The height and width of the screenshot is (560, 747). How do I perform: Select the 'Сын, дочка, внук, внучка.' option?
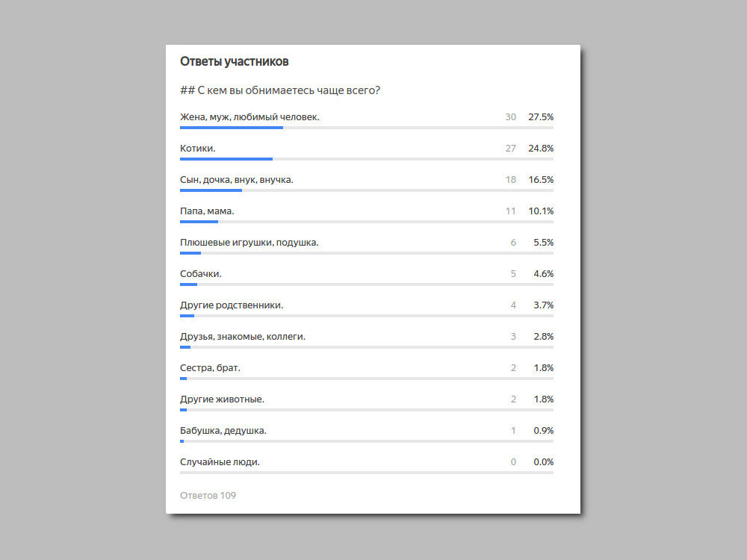[x=237, y=180]
